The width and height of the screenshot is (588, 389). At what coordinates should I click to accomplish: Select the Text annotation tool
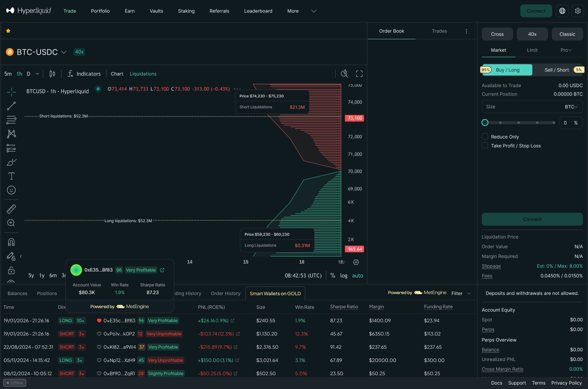click(x=11, y=176)
